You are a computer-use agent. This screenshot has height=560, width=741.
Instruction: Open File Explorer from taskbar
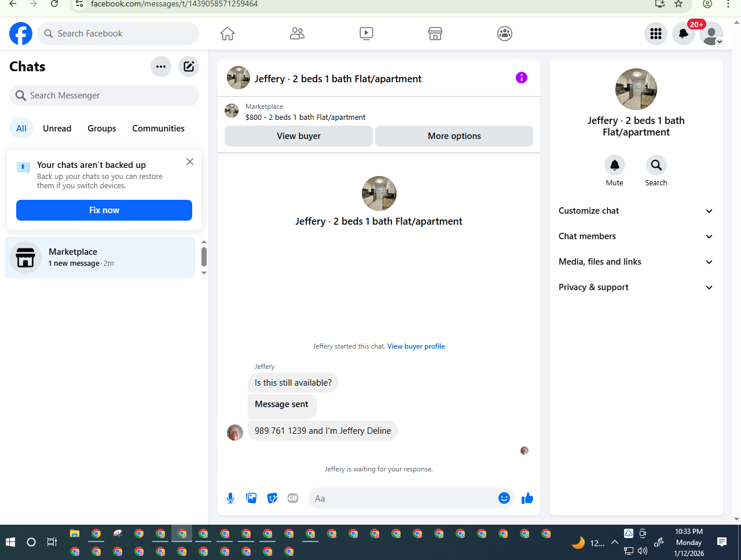pyautogui.click(x=75, y=533)
